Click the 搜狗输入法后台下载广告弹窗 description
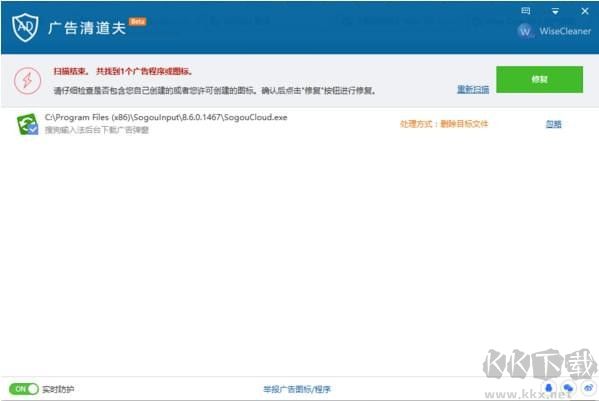Image resolution: width=599 pixels, height=401 pixels. (x=97, y=130)
